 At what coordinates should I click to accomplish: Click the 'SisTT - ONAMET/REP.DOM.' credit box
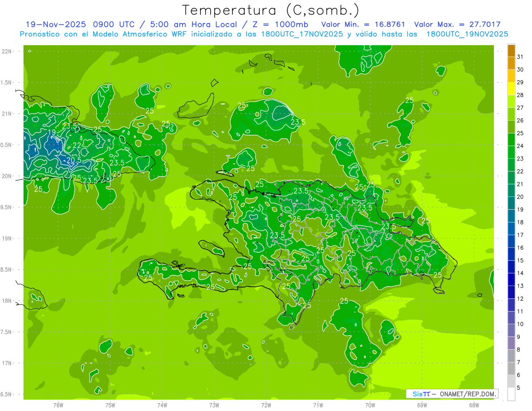[x=452, y=394]
